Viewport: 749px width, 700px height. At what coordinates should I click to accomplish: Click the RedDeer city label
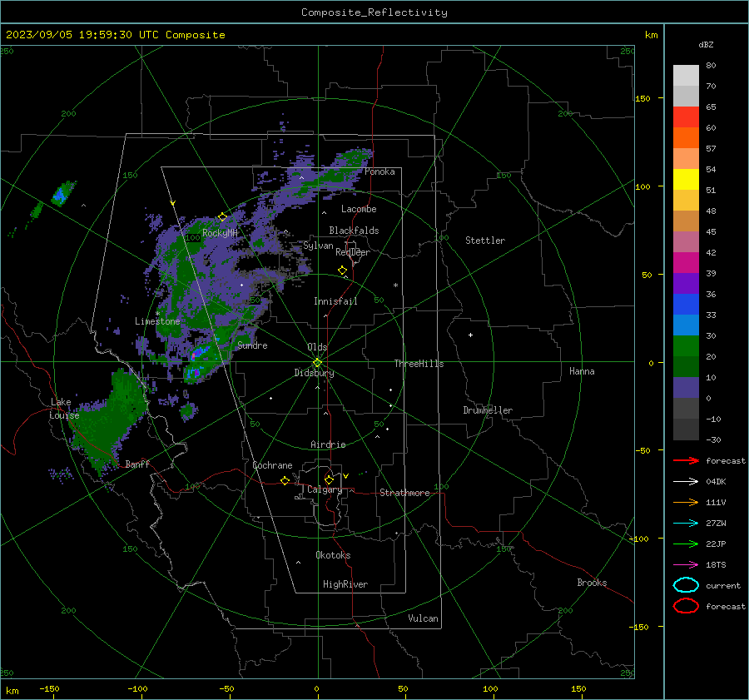click(x=353, y=252)
